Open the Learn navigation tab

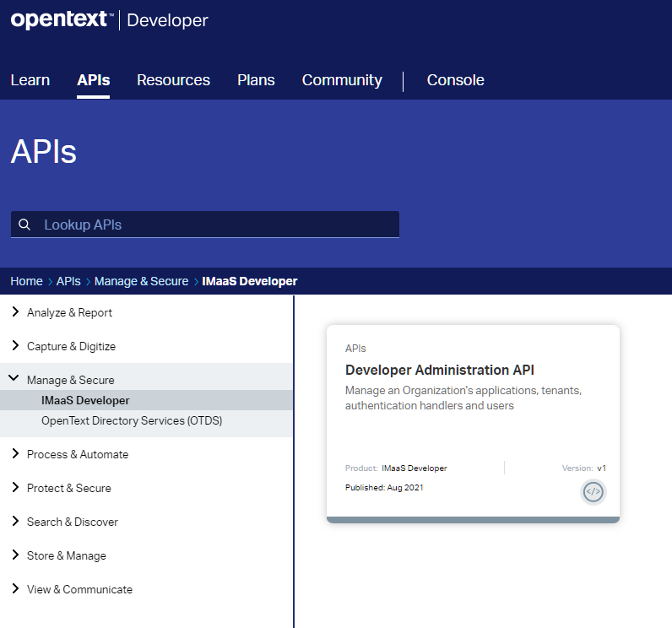click(30, 80)
